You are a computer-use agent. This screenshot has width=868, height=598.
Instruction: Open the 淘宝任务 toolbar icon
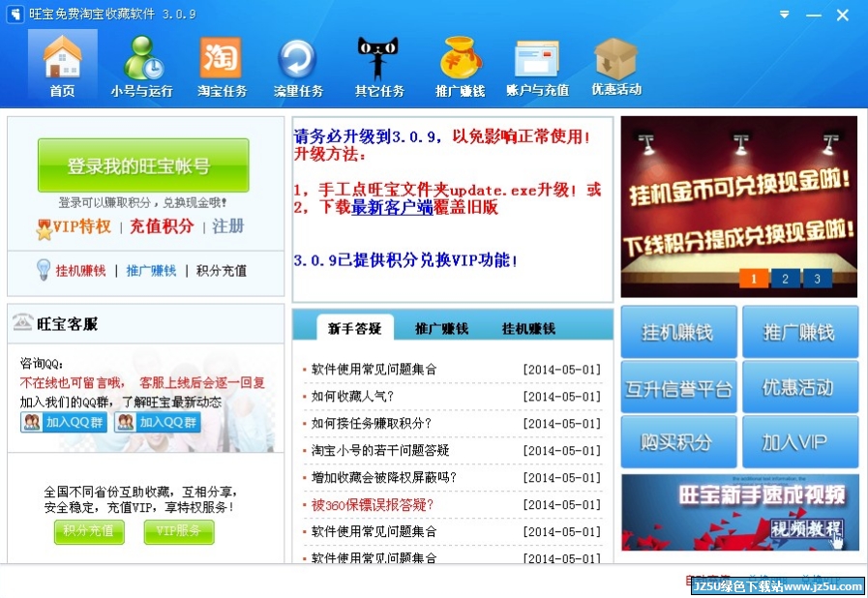222,66
